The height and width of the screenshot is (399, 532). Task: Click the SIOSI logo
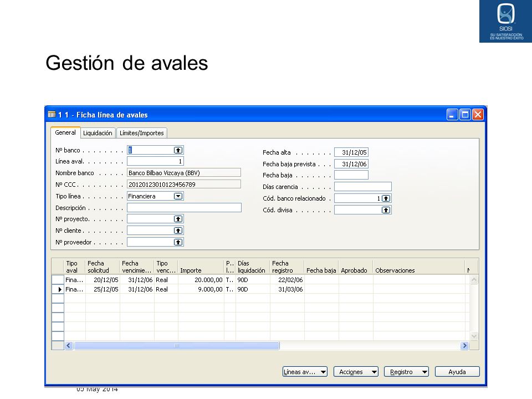pyautogui.click(x=505, y=21)
